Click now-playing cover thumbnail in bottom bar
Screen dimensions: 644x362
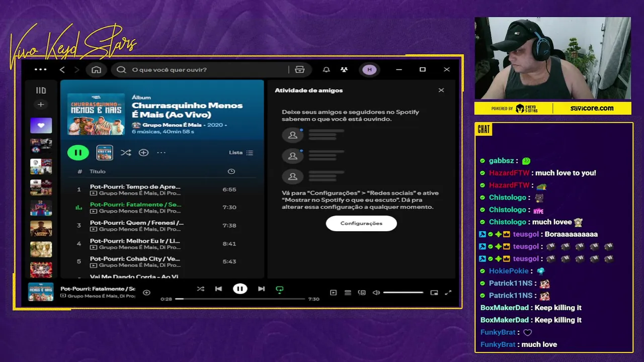pyautogui.click(x=41, y=292)
